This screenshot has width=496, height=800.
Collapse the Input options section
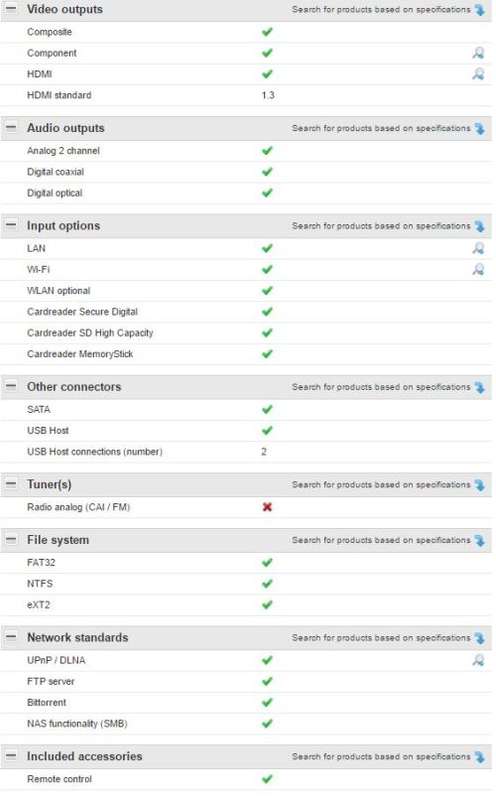pos(11,225)
